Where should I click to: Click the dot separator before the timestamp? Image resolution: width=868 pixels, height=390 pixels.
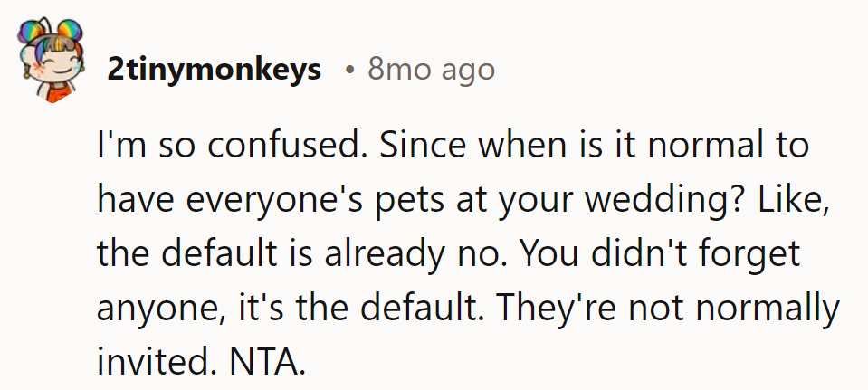pos(348,70)
